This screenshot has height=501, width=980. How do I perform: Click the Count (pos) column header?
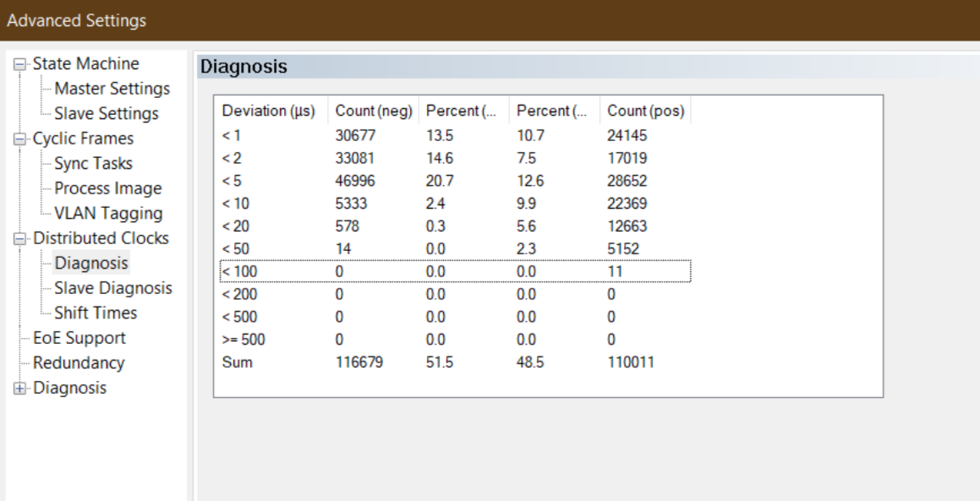pos(643,112)
